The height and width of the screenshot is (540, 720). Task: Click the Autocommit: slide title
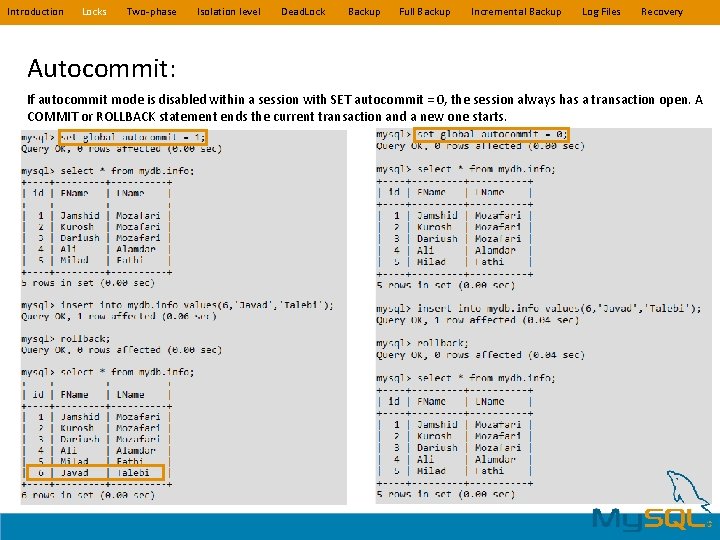tap(101, 68)
